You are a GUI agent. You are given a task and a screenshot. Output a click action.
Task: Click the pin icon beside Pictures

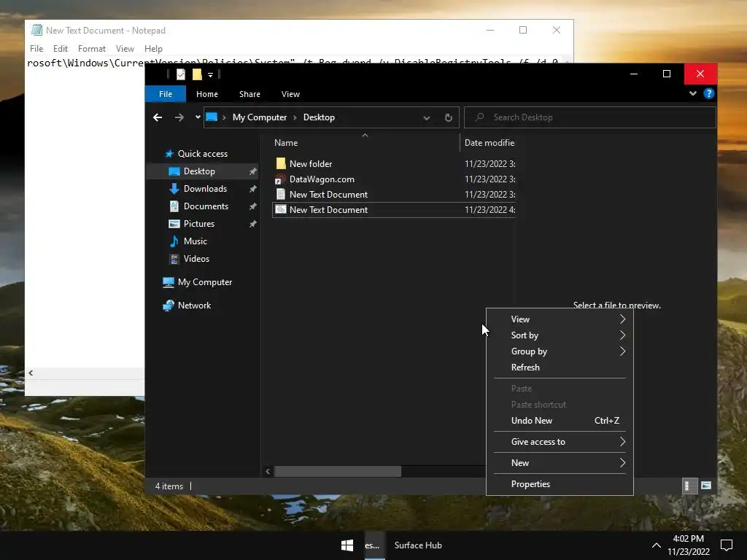pos(253,224)
